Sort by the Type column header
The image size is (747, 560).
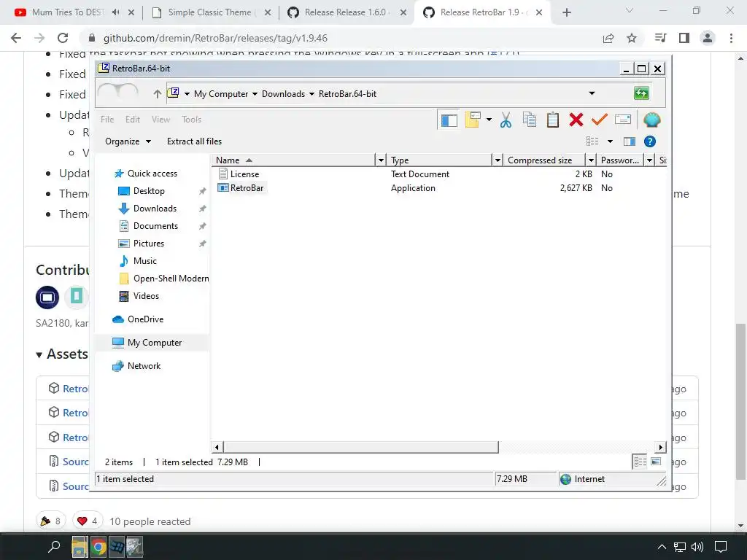pyautogui.click(x=439, y=160)
